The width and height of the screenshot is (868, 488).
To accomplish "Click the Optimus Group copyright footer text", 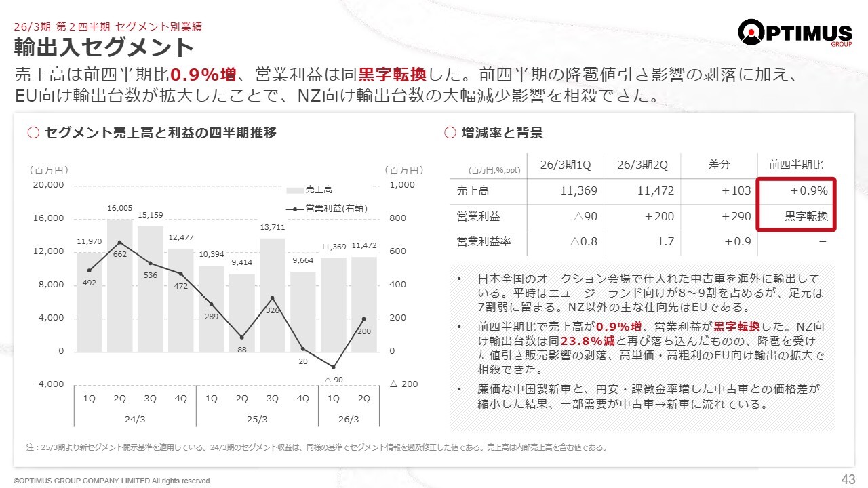I will click(112, 481).
